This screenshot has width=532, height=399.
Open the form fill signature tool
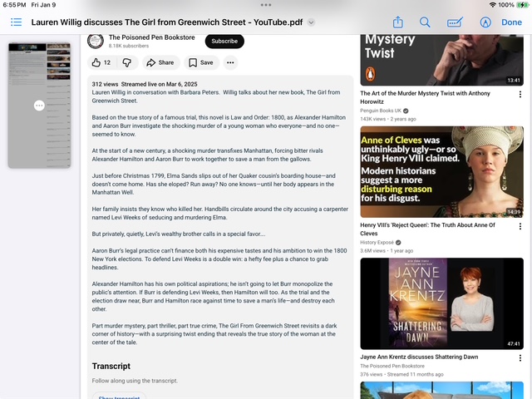[455, 22]
